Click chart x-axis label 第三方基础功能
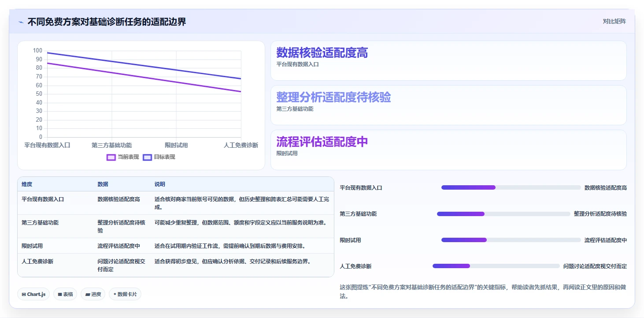Image resolution: width=644 pixels, height=318 pixels. pos(112,145)
